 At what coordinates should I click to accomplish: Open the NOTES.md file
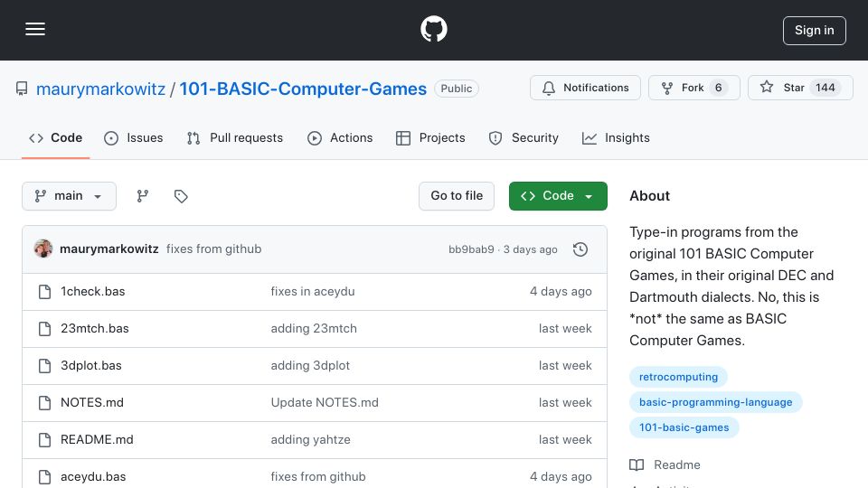pyautogui.click(x=92, y=403)
